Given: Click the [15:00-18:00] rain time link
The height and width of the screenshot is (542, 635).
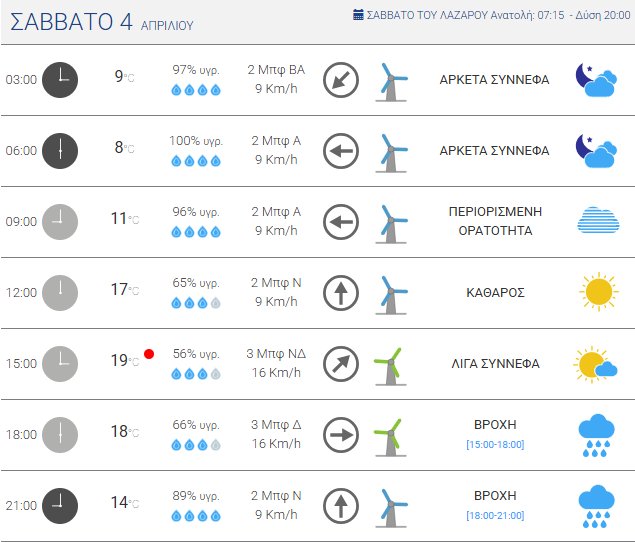Looking at the screenshot, I should click(x=495, y=444).
